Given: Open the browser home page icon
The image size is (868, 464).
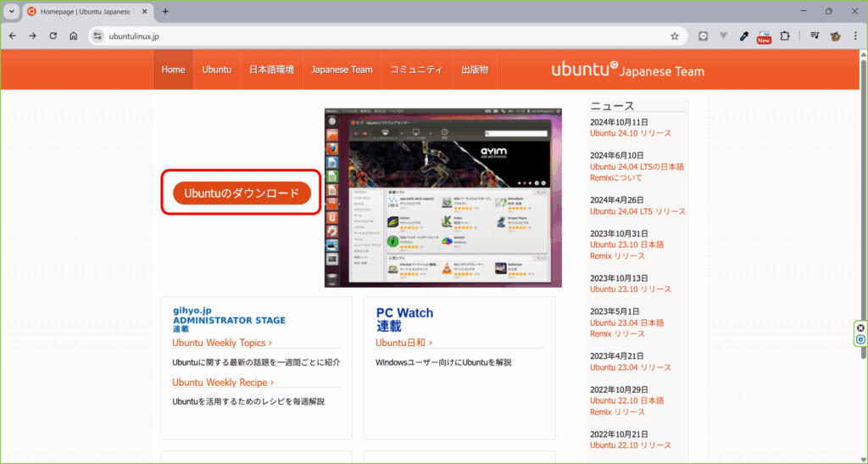Looking at the screenshot, I should 73,36.
